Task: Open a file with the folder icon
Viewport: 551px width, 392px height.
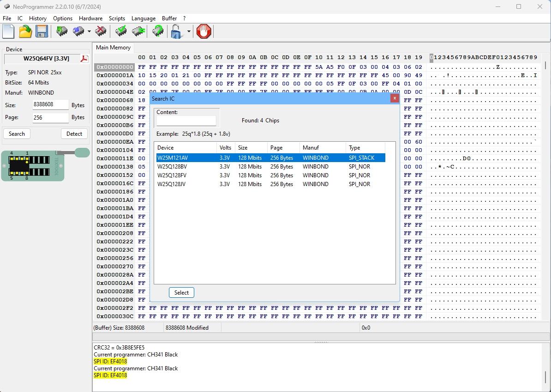Action: 25,32
